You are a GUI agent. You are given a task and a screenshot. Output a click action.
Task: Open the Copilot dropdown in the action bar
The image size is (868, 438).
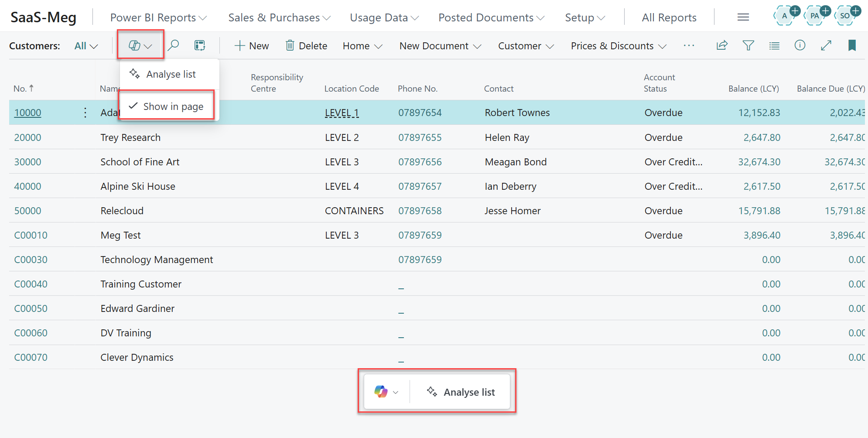140,45
